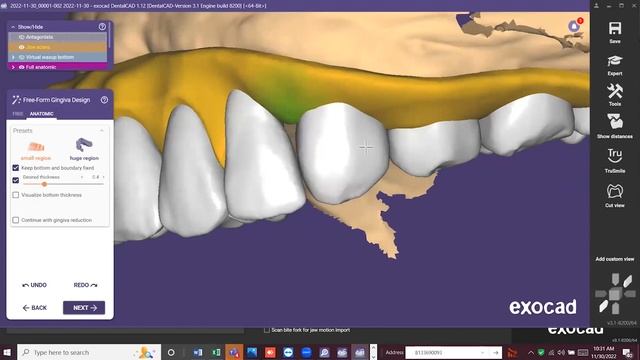
Task: Select the huge region preset
Action: coord(84,149)
